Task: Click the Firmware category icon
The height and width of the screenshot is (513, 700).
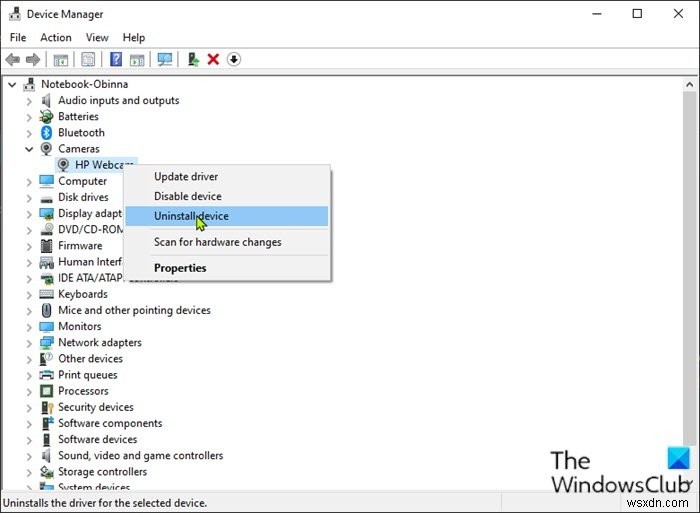Action: click(x=46, y=246)
